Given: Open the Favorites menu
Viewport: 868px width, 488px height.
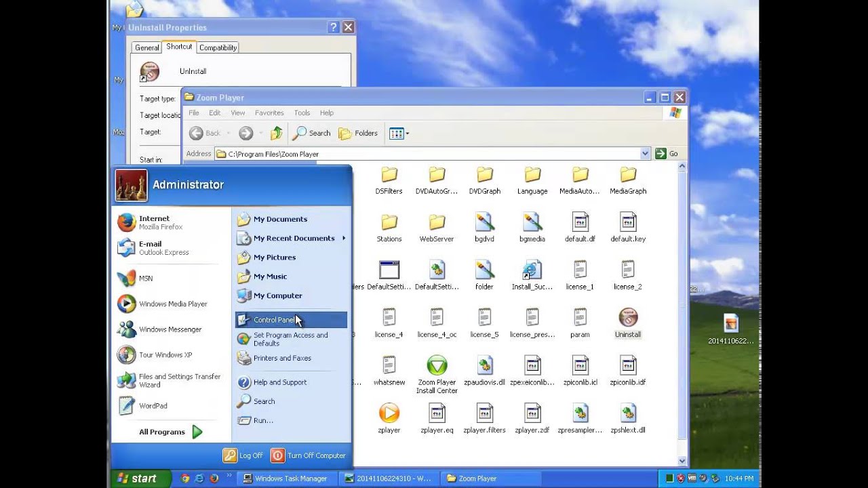Looking at the screenshot, I should coord(269,113).
